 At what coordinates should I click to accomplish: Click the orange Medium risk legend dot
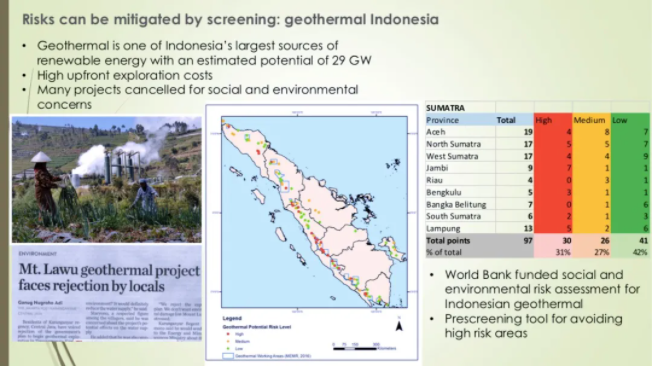coord(228,341)
